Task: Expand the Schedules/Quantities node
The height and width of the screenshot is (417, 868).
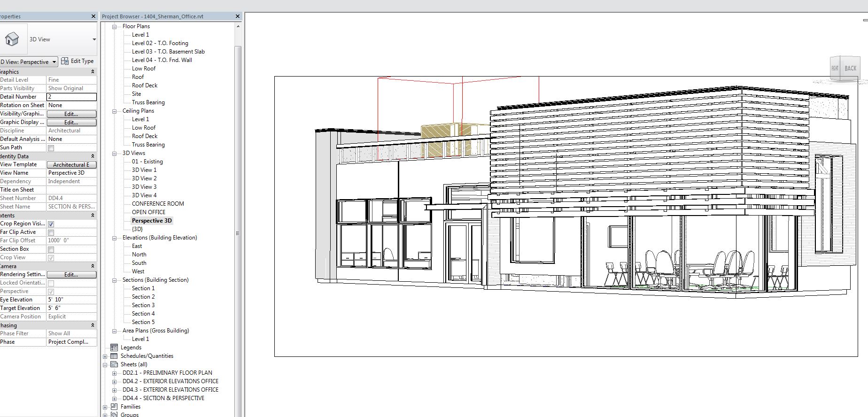Action: pyautogui.click(x=105, y=356)
